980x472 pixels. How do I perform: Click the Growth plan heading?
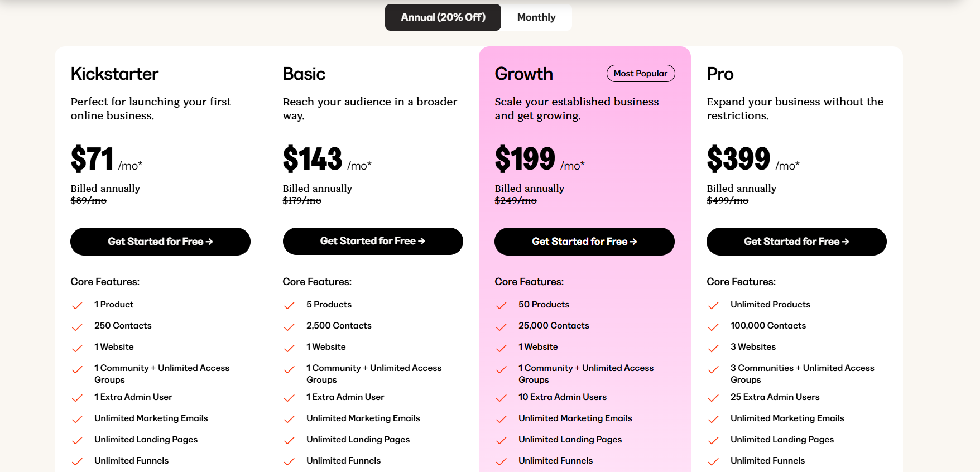click(523, 74)
